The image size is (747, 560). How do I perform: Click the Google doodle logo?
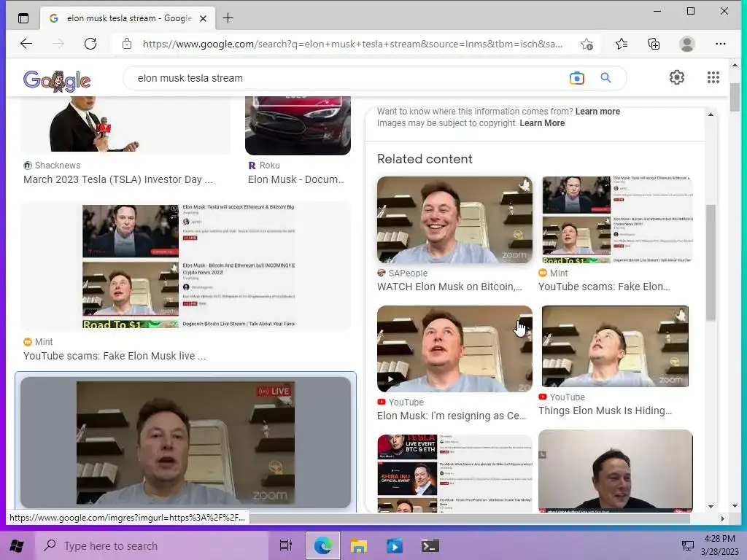pyautogui.click(x=57, y=80)
